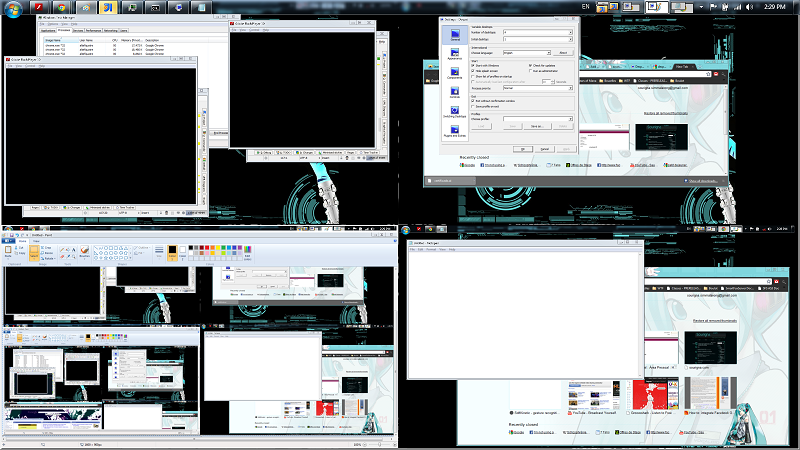This screenshot has height=450, width=800.
Task: Open the volume icon in system tray
Action: (x=749, y=7)
